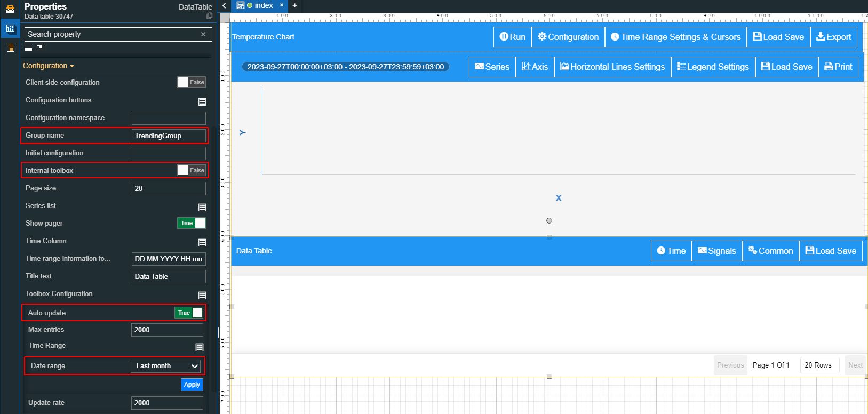This screenshot has height=414, width=868.
Task: Toggle the Internal toolbox switch
Action: pos(192,170)
